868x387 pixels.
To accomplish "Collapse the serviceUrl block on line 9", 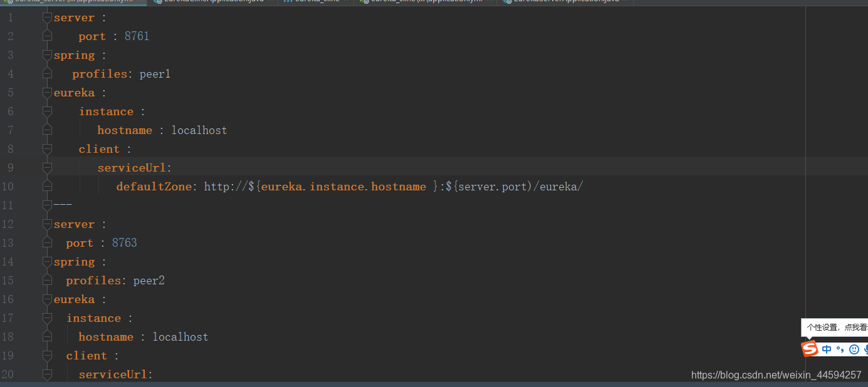I will [47, 168].
